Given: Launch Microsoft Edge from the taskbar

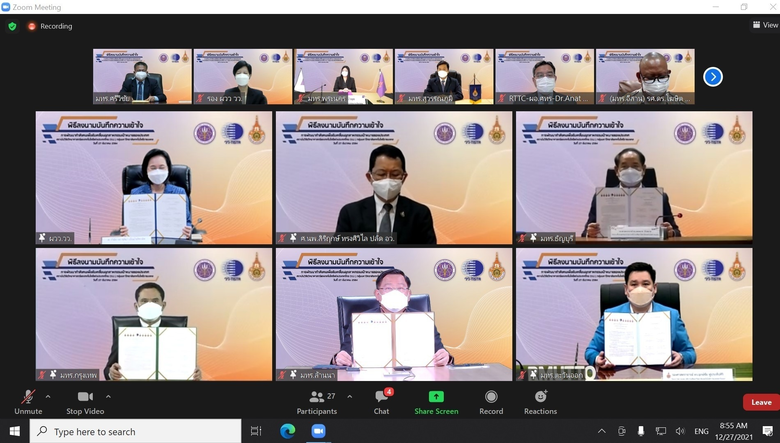Looking at the screenshot, I should 287,431.
